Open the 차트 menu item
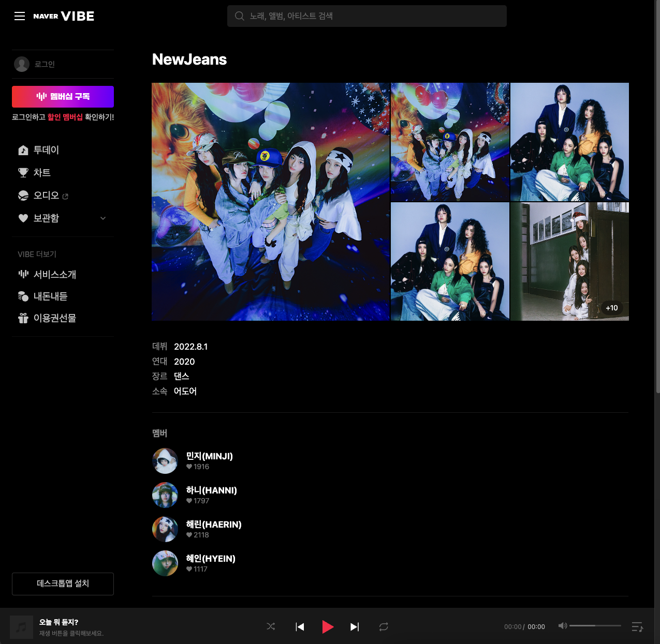Screen dimensions: 660x644 (42, 173)
